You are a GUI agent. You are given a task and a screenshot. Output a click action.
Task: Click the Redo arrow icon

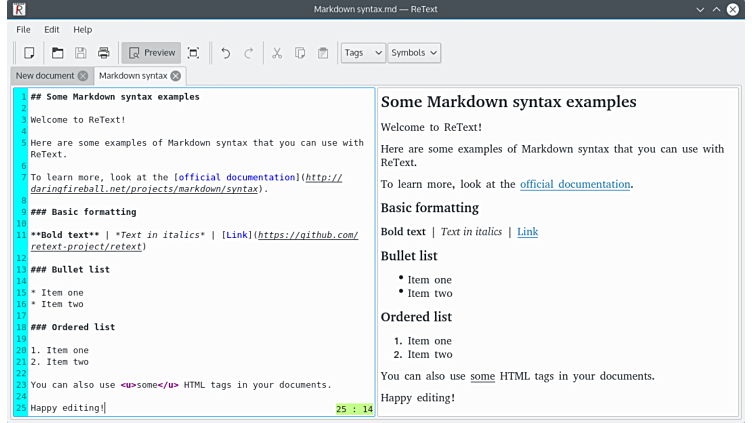[249, 53]
